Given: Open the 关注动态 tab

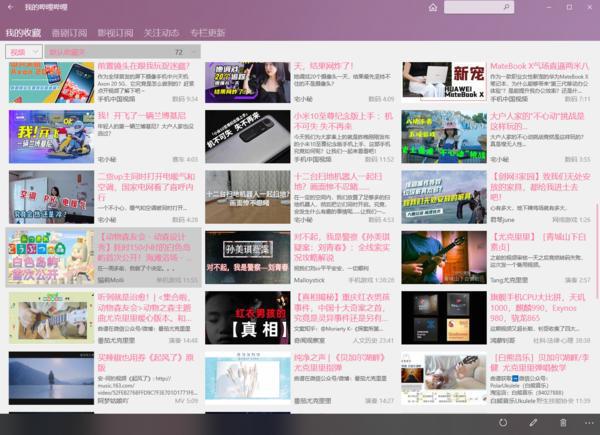Looking at the screenshot, I should point(161,33).
